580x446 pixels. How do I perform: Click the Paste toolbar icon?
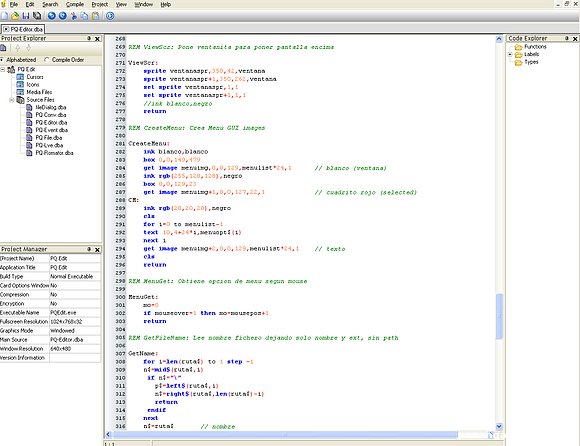coord(96,16)
